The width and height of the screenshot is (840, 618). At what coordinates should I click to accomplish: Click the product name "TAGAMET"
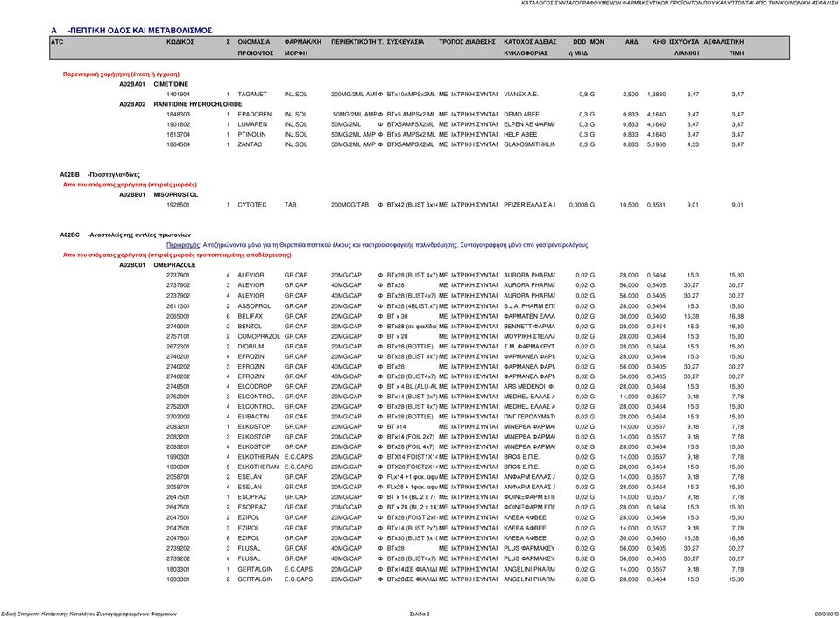pos(251,95)
